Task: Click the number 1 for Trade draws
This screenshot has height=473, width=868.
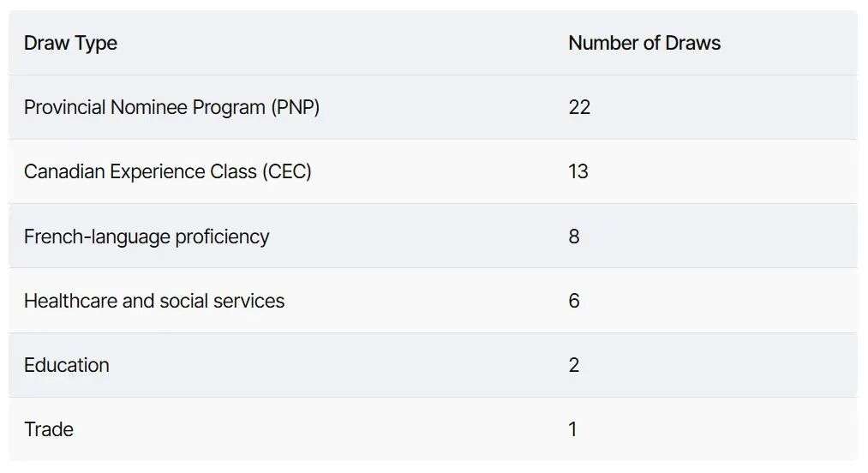Action: [x=573, y=429]
